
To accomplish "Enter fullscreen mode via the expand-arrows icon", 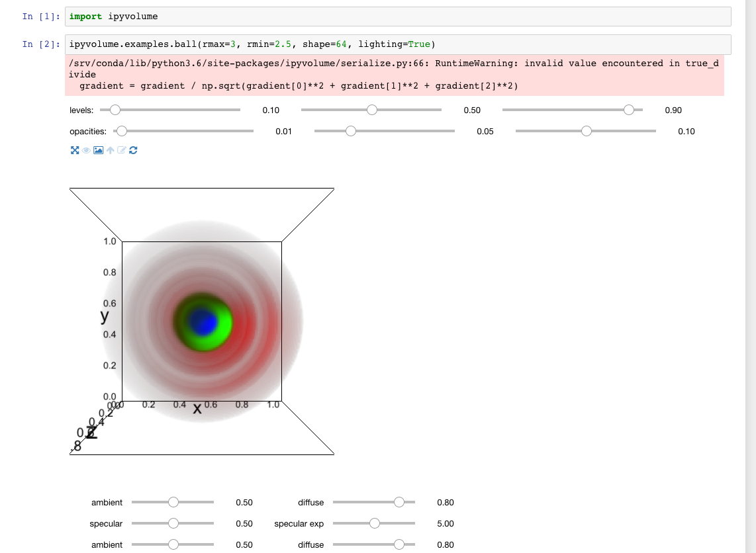I will click(x=75, y=150).
